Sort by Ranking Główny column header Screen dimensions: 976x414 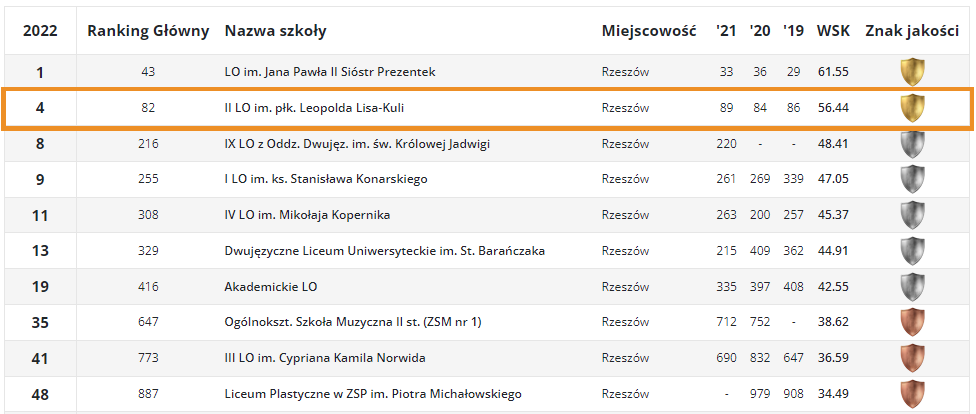(148, 31)
